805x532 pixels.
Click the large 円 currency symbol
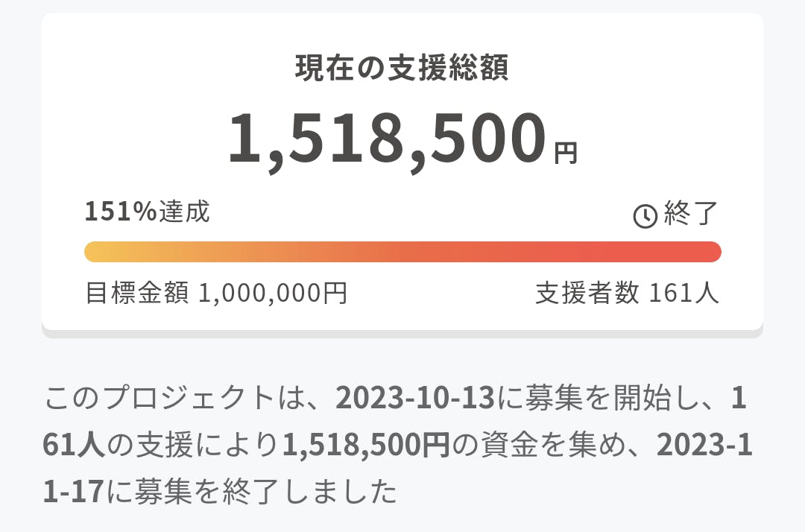tap(566, 152)
